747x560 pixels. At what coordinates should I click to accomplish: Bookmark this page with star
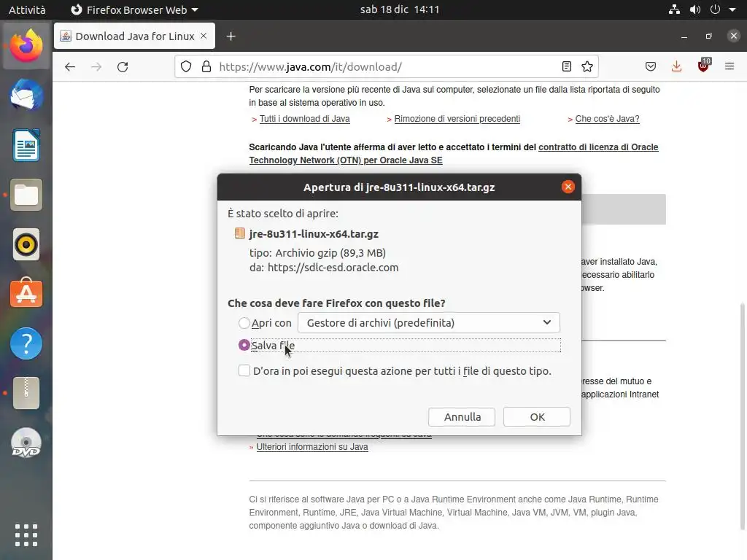tap(587, 66)
